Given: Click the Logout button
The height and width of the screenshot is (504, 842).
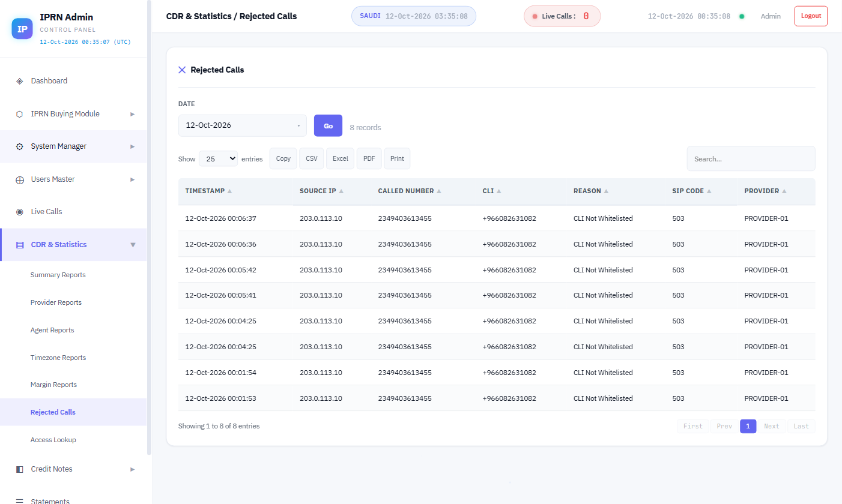Looking at the screenshot, I should 811,16.
